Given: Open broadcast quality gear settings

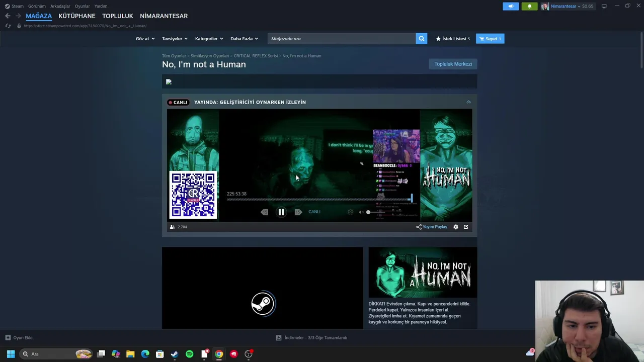Looking at the screenshot, I should pyautogui.click(x=351, y=212).
